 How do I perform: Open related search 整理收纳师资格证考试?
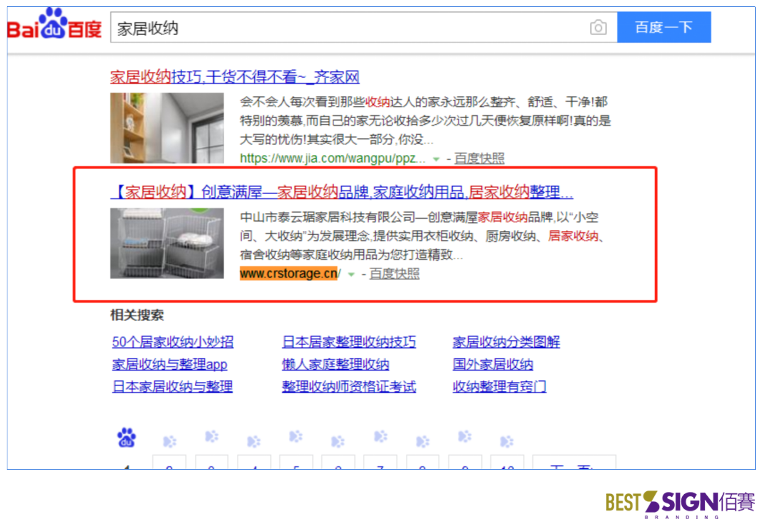349,386
